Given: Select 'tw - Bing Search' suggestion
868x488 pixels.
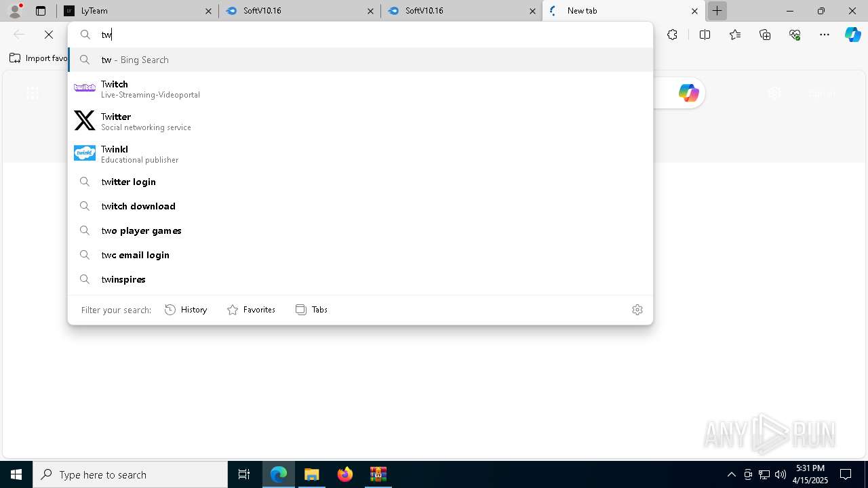Looking at the screenshot, I should pyautogui.click(x=360, y=60).
